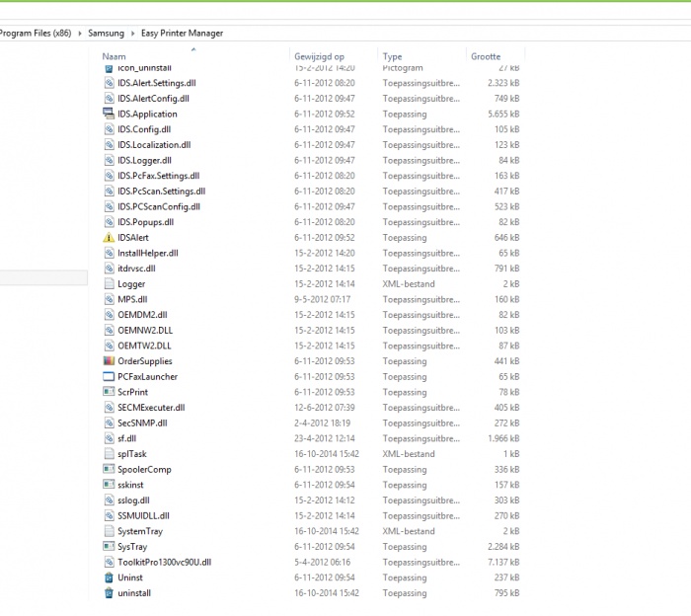
Task: Click the IDS.Alert.Settings.dll file icon
Action: coord(109,83)
